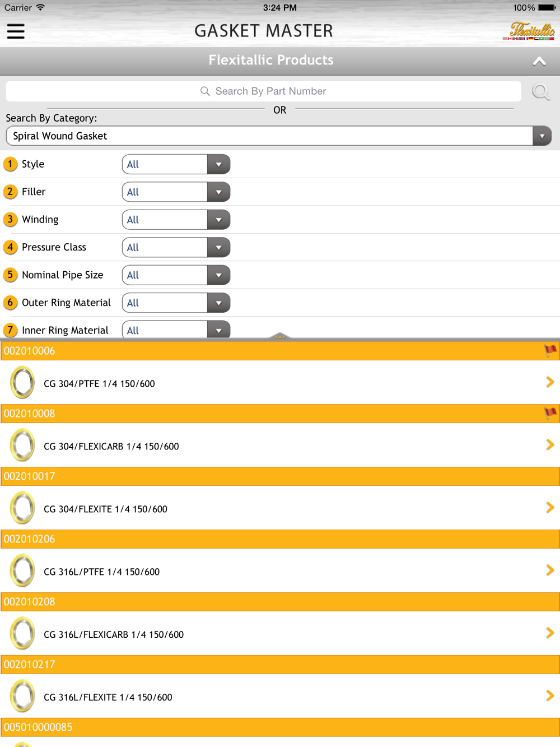Open the hamburger menu

click(x=16, y=31)
